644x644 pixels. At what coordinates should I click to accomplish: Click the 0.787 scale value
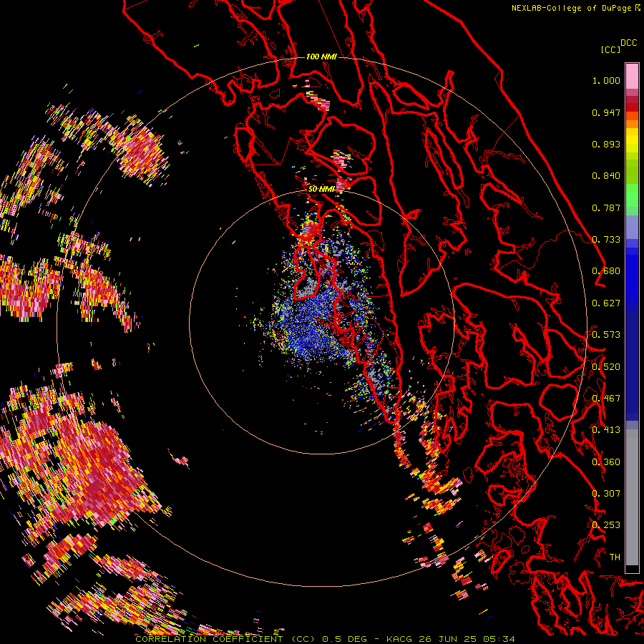point(606,208)
